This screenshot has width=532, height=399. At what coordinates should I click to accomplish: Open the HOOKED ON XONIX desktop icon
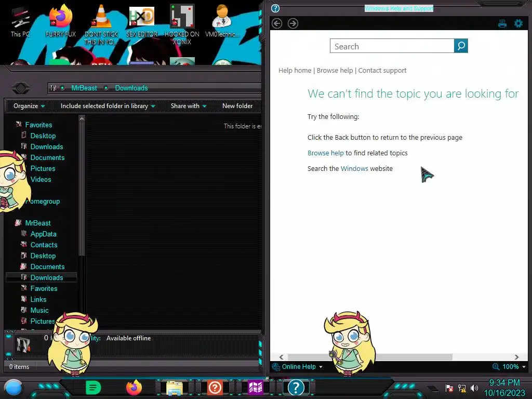click(x=182, y=24)
